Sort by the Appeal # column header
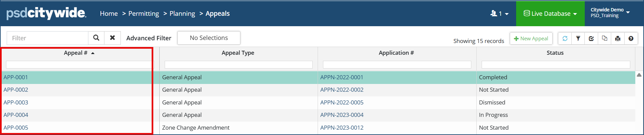The width and height of the screenshot is (644, 135). (x=76, y=53)
